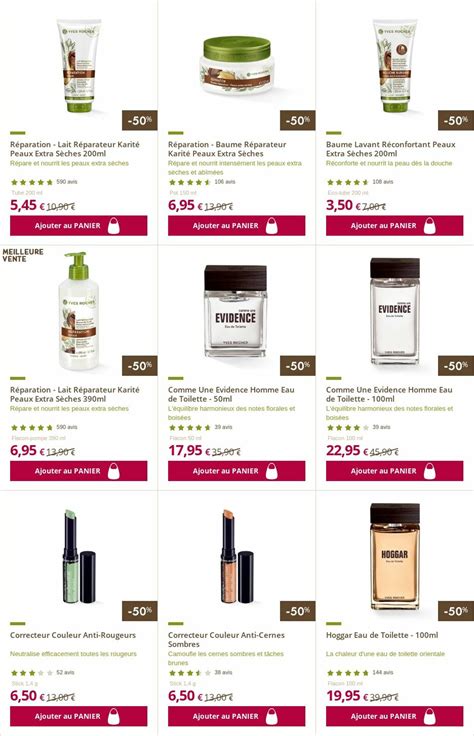The image size is (474, 736).
Task: Click bag icon for Baume Lavant Réconfortant
Action: tap(430, 226)
